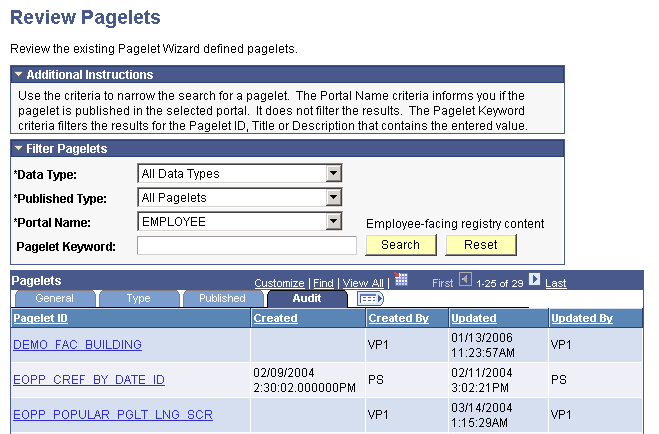Image resolution: width=659 pixels, height=434 pixels.
Task: Click the View All link
Action: 363,283
